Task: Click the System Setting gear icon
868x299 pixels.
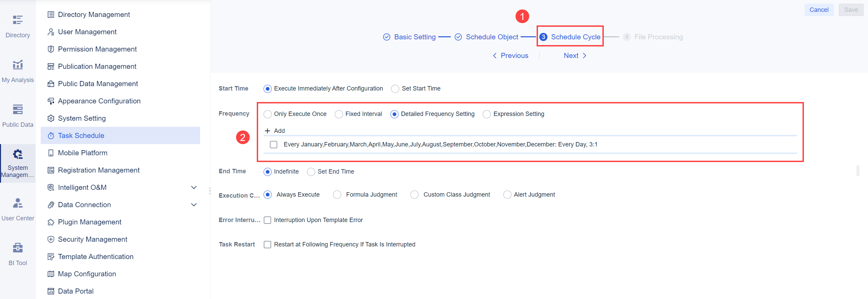Action: pos(51,118)
